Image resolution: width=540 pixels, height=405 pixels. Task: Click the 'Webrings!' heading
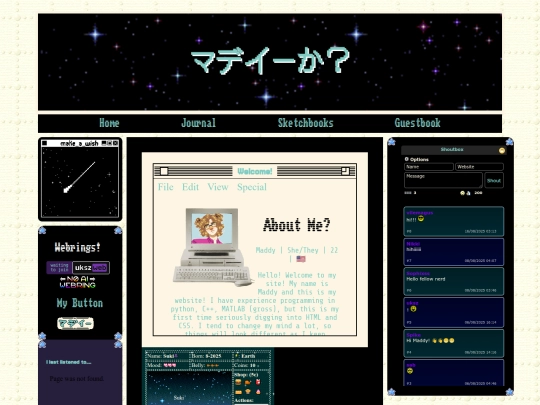[x=77, y=247]
